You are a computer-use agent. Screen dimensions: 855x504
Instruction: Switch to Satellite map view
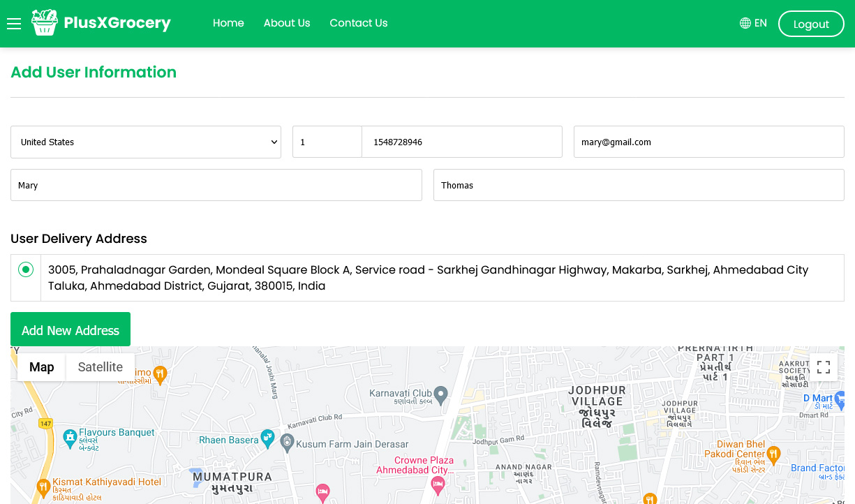pos(101,367)
